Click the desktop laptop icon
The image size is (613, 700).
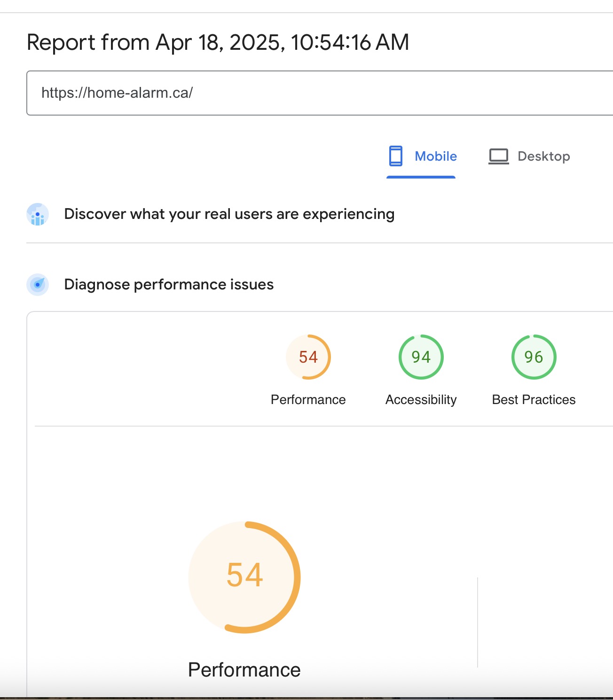[x=499, y=156]
